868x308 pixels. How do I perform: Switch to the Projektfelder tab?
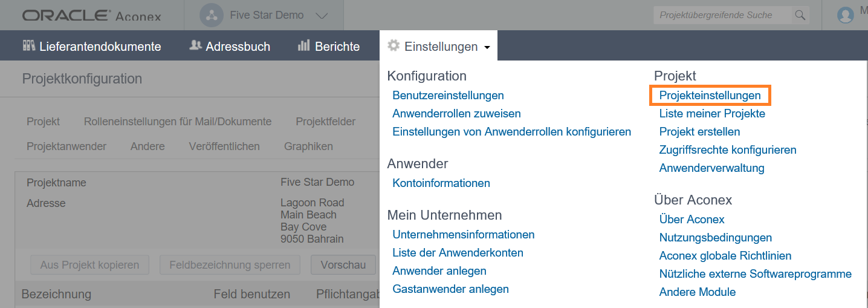[326, 122]
